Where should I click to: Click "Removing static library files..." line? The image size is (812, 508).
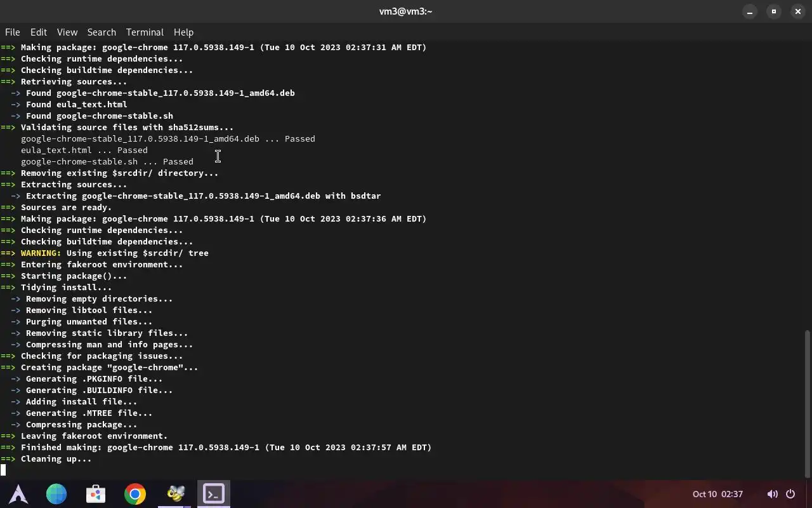click(107, 333)
